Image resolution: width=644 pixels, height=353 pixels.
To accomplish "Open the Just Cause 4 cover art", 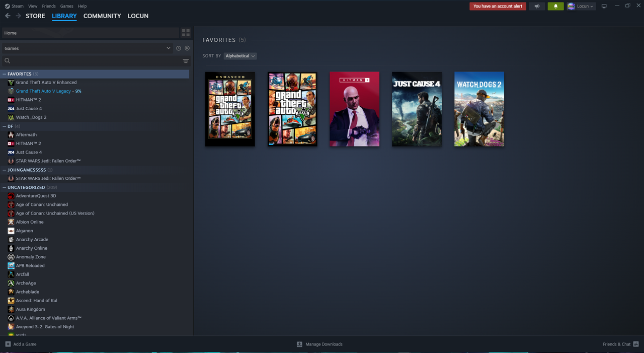I will coord(417,109).
